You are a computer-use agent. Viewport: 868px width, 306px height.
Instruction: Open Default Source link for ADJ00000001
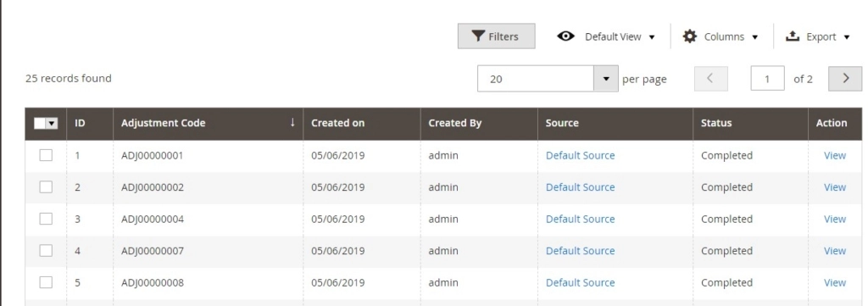580,155
